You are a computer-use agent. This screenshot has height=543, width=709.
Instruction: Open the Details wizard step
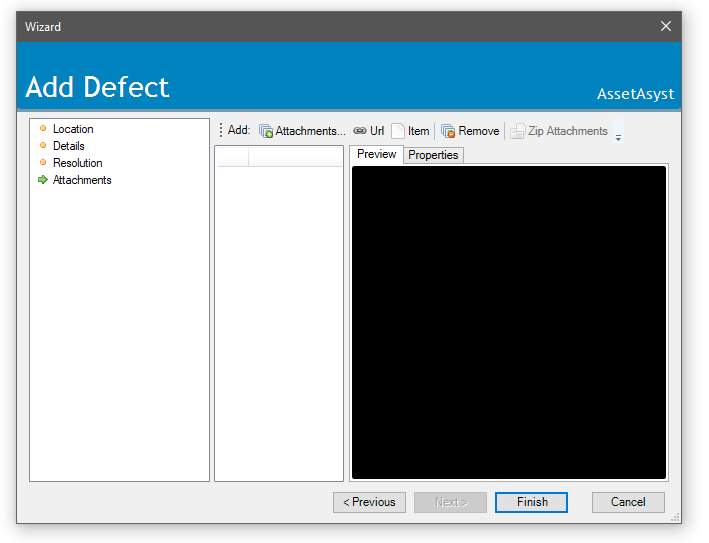[x=69, y=146]
